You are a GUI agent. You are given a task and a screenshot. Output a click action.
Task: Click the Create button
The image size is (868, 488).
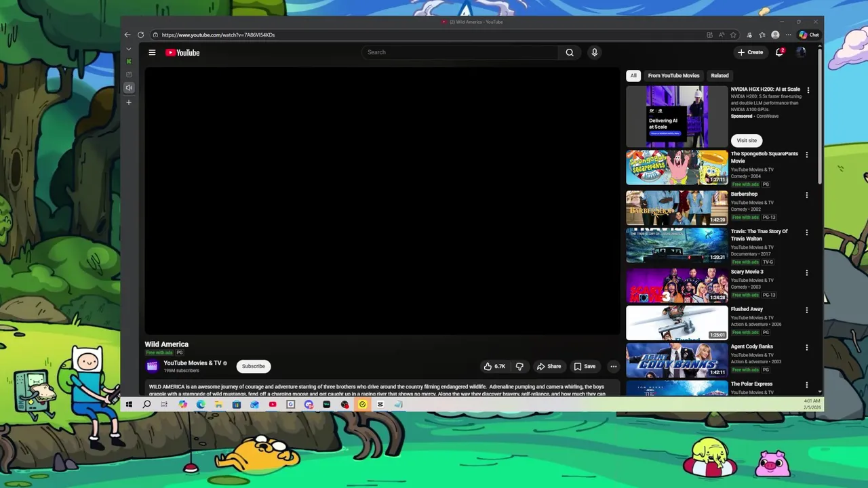pyautogui.click(x=751, y=52)
